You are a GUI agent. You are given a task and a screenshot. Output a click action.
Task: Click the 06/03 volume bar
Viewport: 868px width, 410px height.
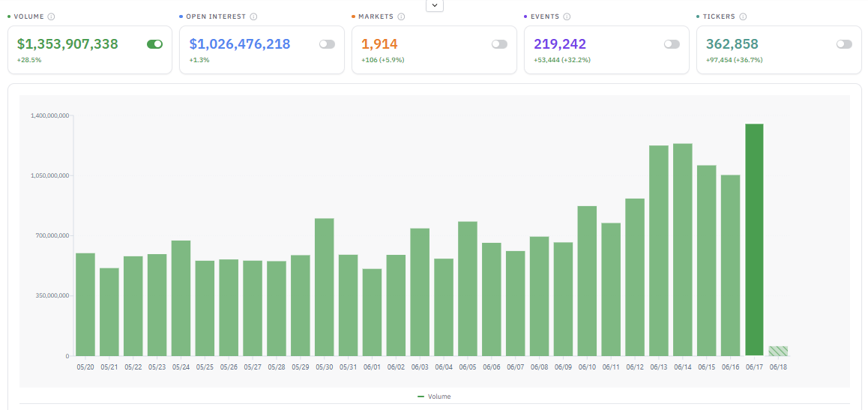click(x=420, y=292)
